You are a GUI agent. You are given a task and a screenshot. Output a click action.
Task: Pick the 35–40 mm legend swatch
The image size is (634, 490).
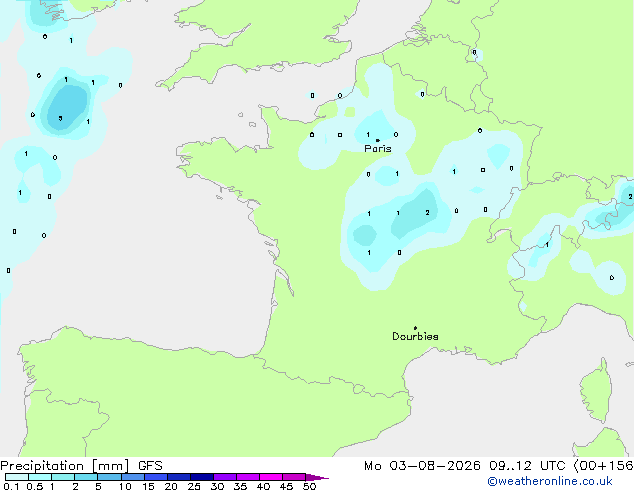tap(248, 477)
